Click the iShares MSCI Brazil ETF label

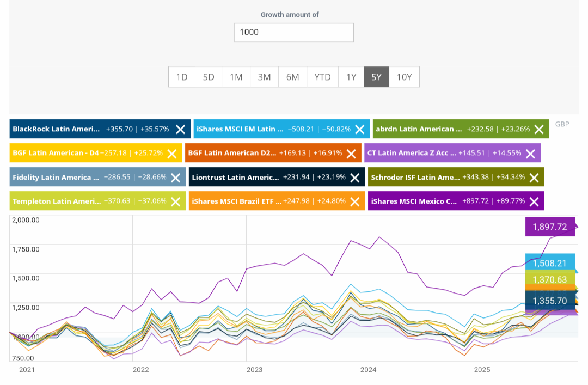(x=237, y=201)
